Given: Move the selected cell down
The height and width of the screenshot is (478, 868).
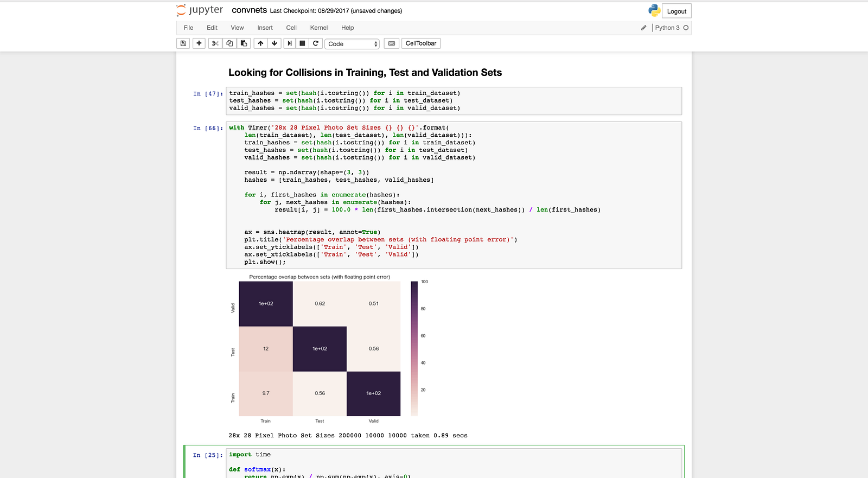Looking at the screenshot, I should [275, 43].
